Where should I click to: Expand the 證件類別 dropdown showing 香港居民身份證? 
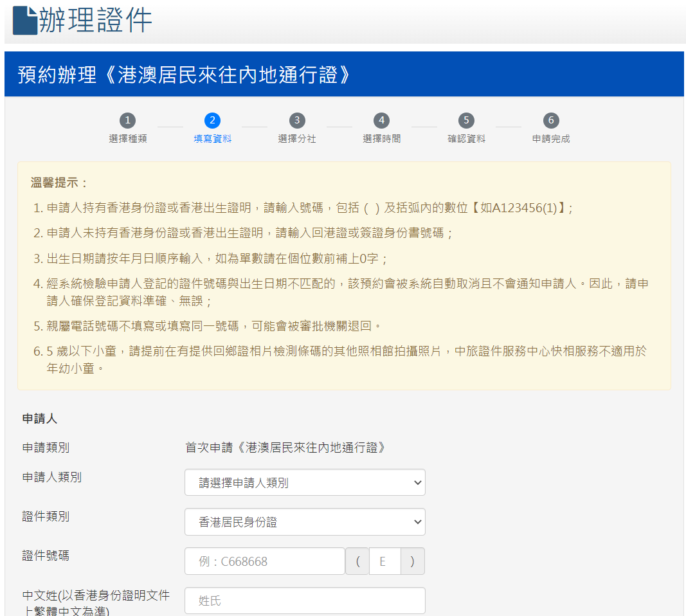[305, 522]
